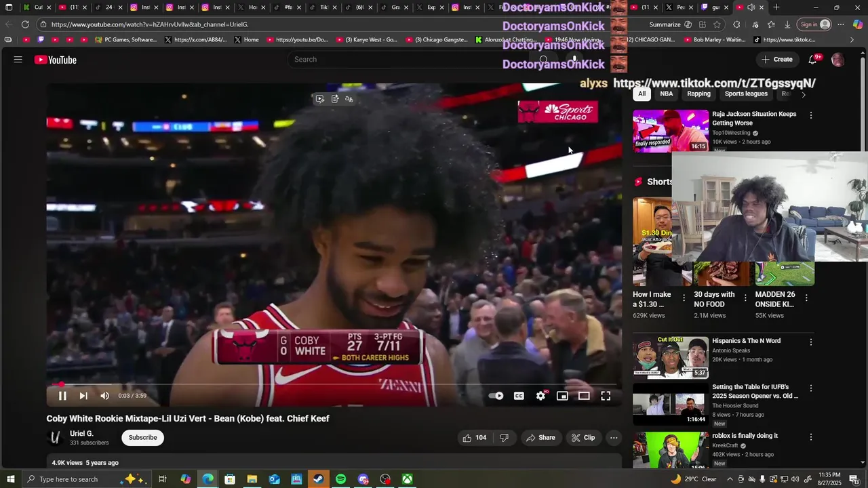Open options for roblox video
Viewport: 868px width, 488px height.
(x=811, y=437)
